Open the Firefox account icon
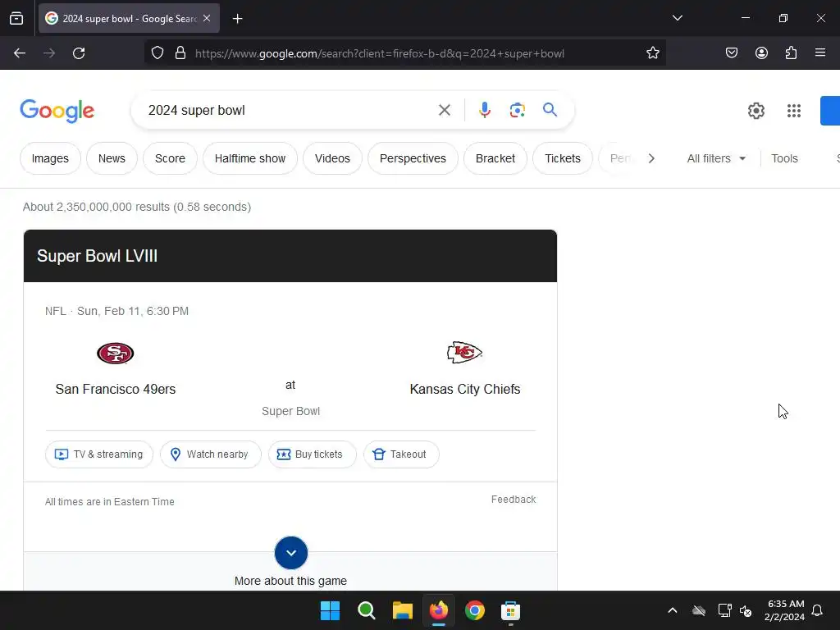Viewport: 840px width, 630px height. coord(761,53)
